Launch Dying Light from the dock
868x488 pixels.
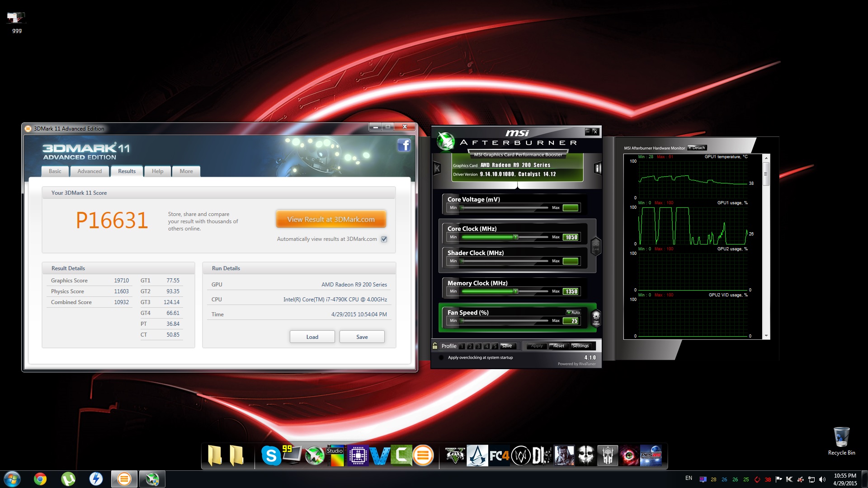[x=542, y=455]
